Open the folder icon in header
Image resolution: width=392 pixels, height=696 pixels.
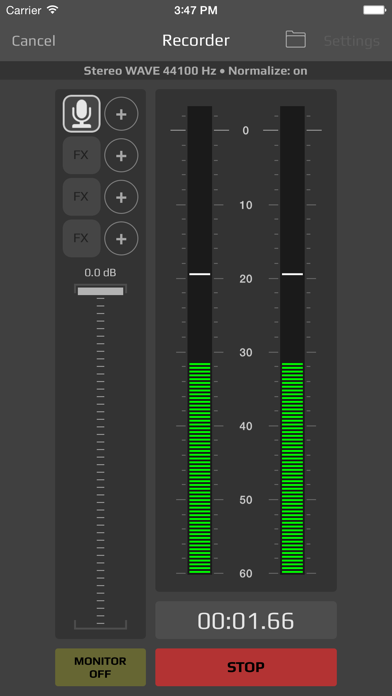295,40
